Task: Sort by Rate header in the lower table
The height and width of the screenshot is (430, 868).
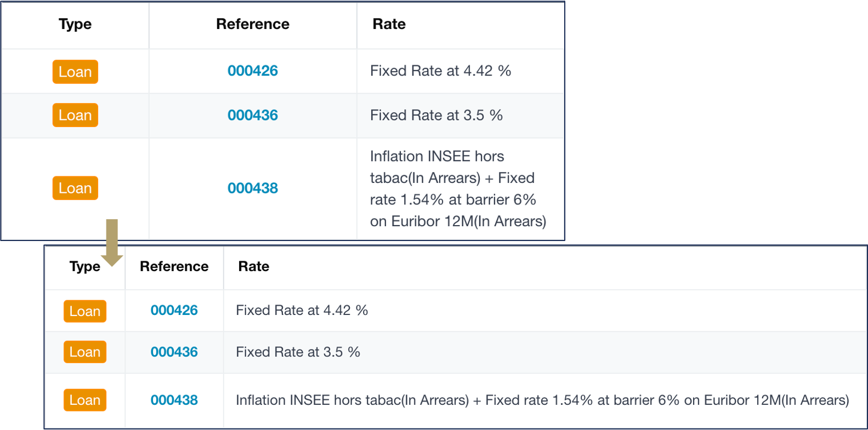Action: pyautogui.click(x=253, y=266)
